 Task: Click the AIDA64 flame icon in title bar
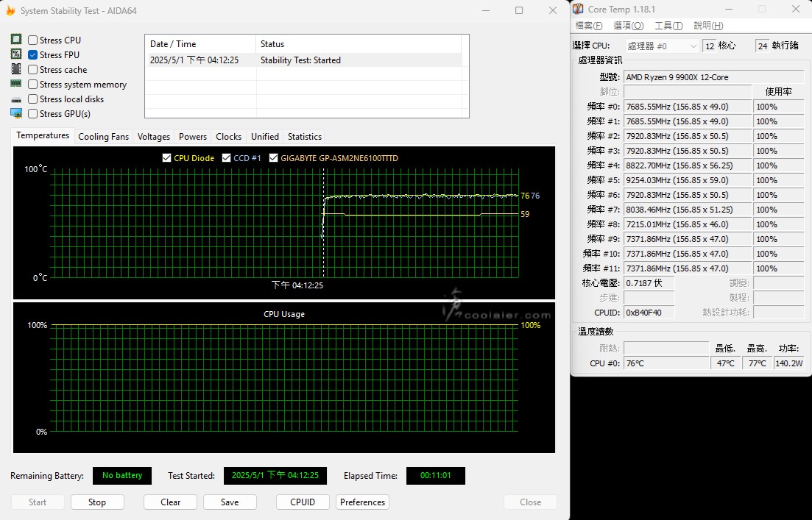coord(10,10)
